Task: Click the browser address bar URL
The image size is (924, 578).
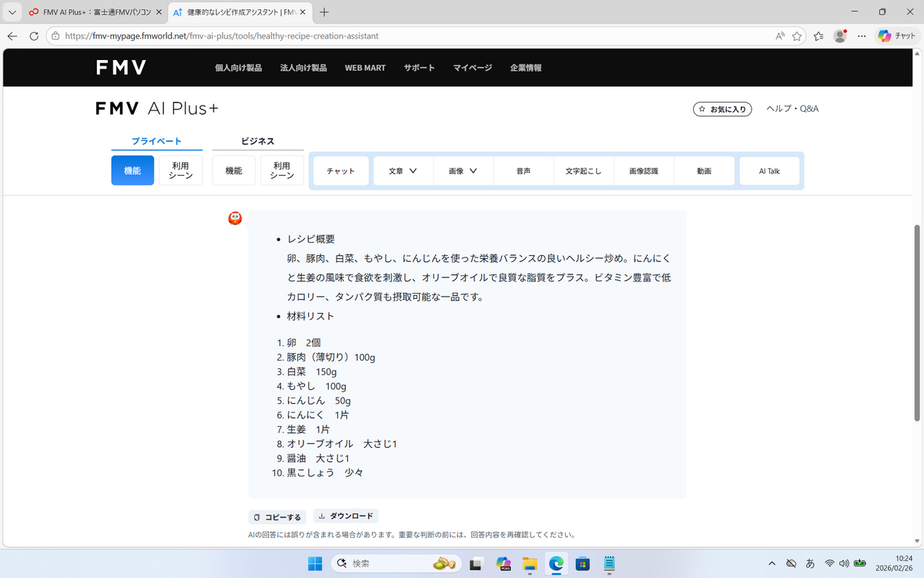Action: pos(222,35)
